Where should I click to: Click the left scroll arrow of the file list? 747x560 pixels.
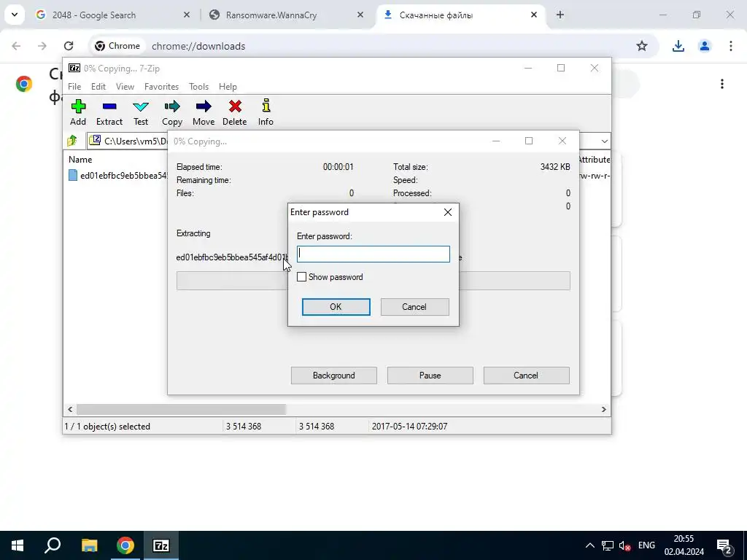coord(71,410)
